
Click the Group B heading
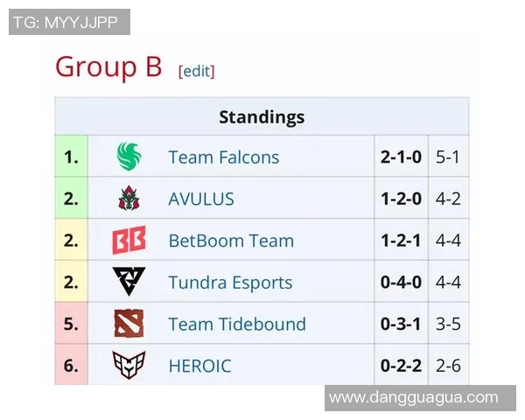pyautogui.click(x=108, y=67)
